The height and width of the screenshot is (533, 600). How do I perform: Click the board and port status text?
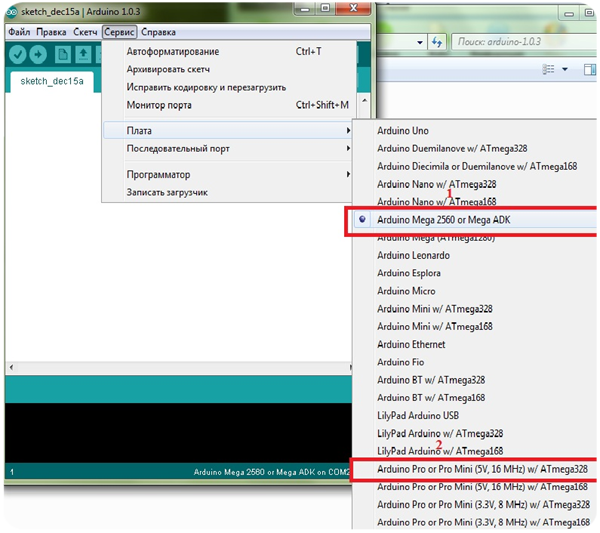tap(272, 472)
